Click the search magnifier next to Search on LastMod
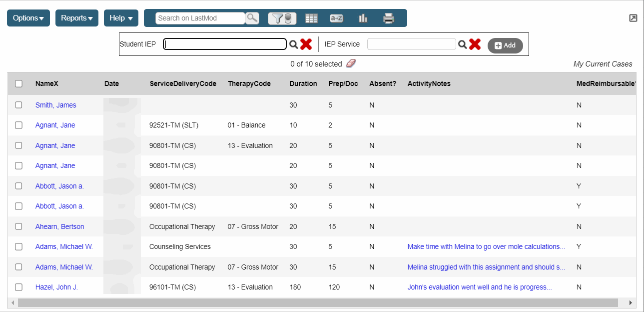644x312 pixels. point(252,18)
